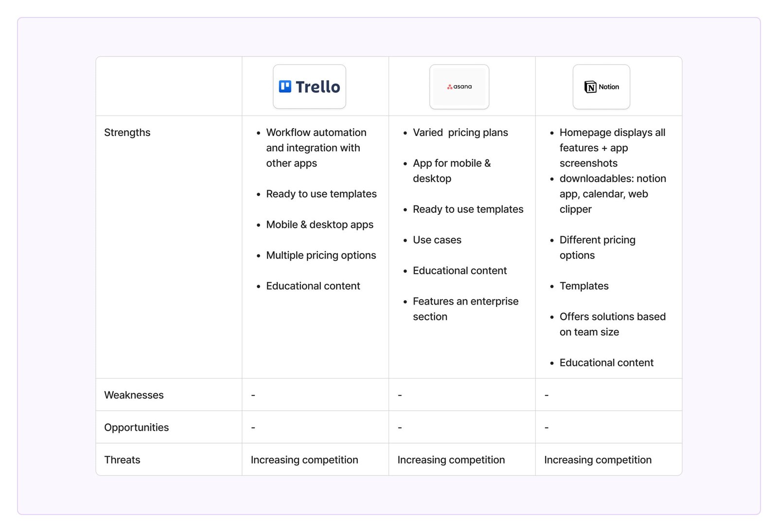Click Notion's 'Templates' bullet item

[583, 286]
